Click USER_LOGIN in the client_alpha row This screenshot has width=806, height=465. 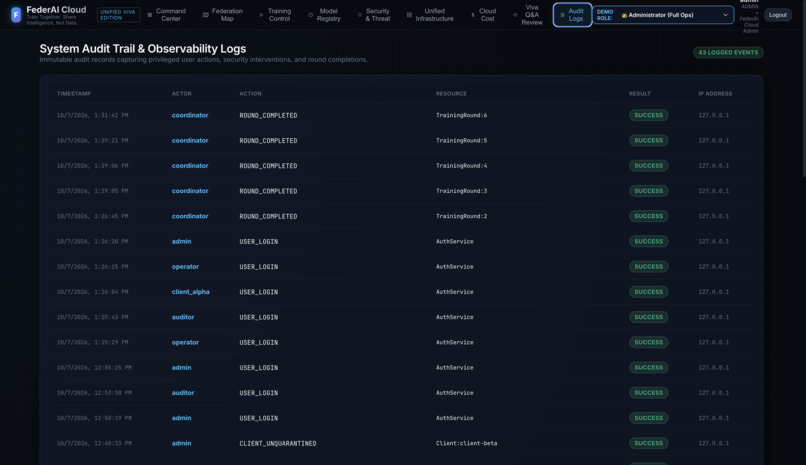tap(259, 292)
